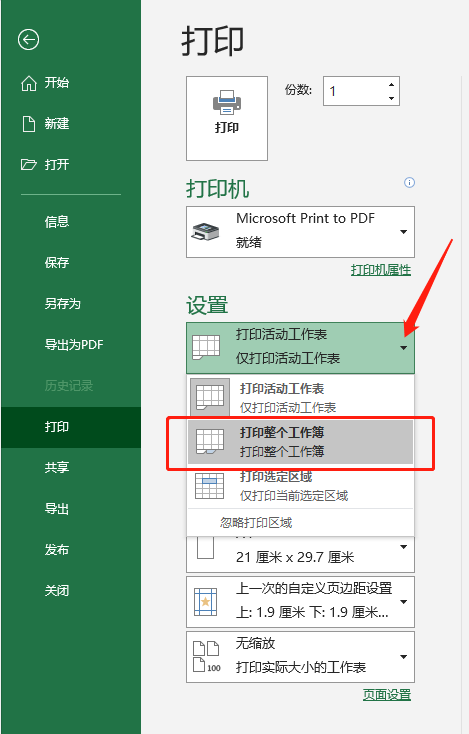
Task: Click the paper size page icon
Action: pos(205,548)
